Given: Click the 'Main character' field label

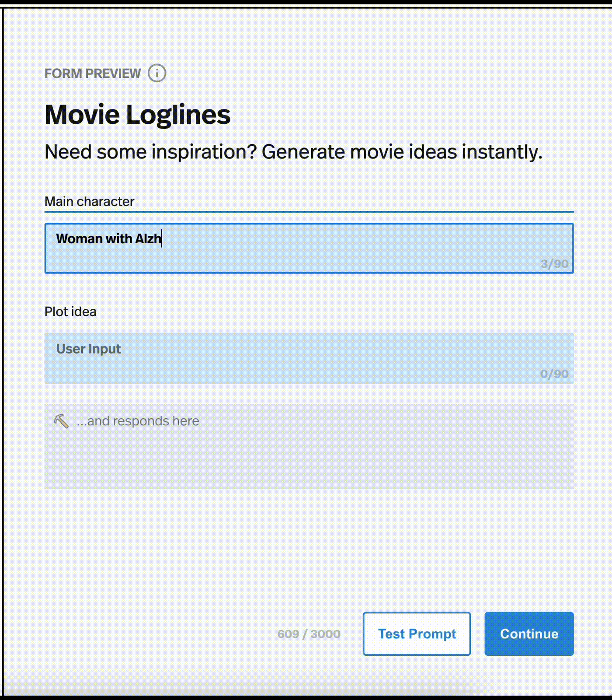Looking at the screenshot, I should (89, 201).
